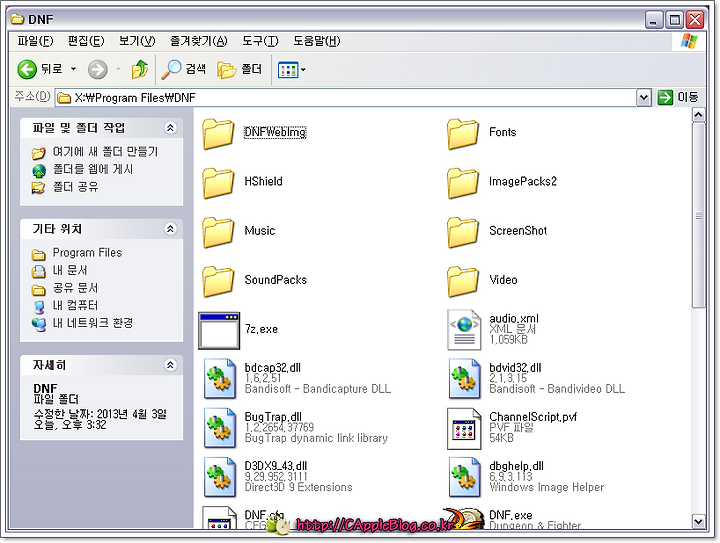Select the BugTrap.dll file icon
The image size is (720, 543).
220,428
